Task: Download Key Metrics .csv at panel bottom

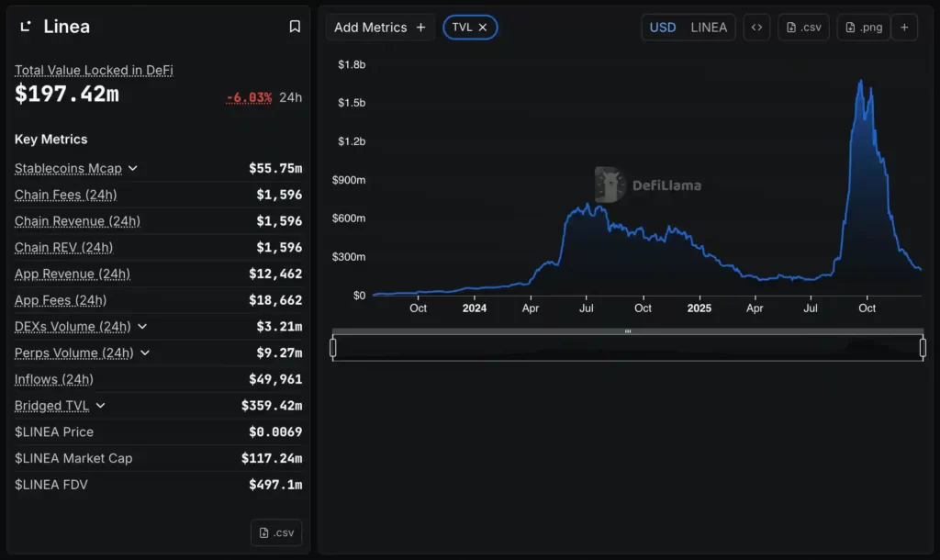Action: point(275,533)
